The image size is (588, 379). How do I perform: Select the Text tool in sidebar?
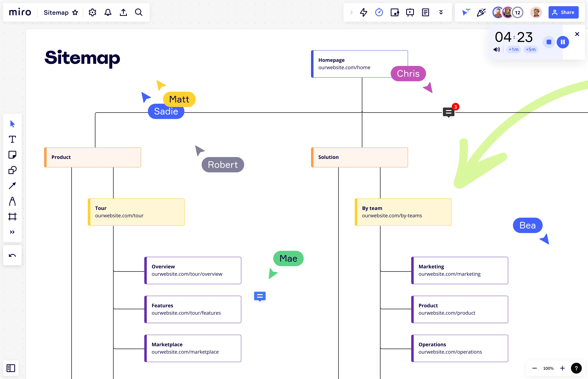click(12, 140)
